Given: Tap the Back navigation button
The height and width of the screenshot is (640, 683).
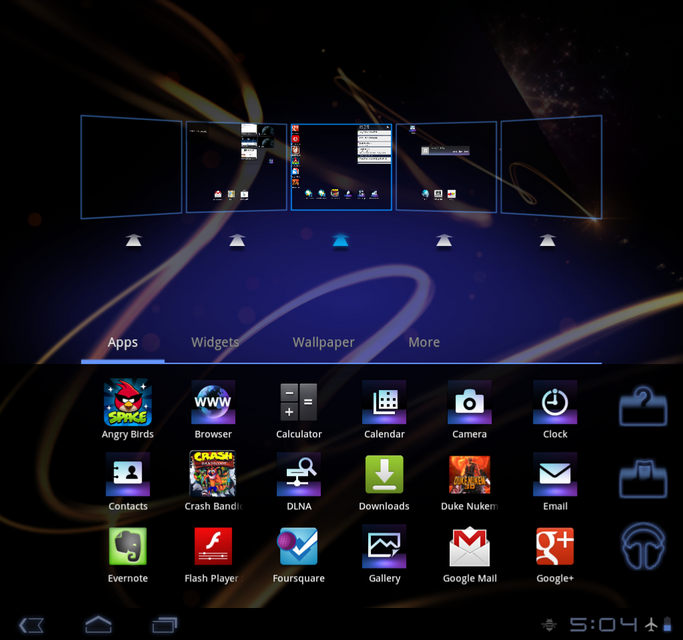Looking at the screenshot, I should pos(31,625).
